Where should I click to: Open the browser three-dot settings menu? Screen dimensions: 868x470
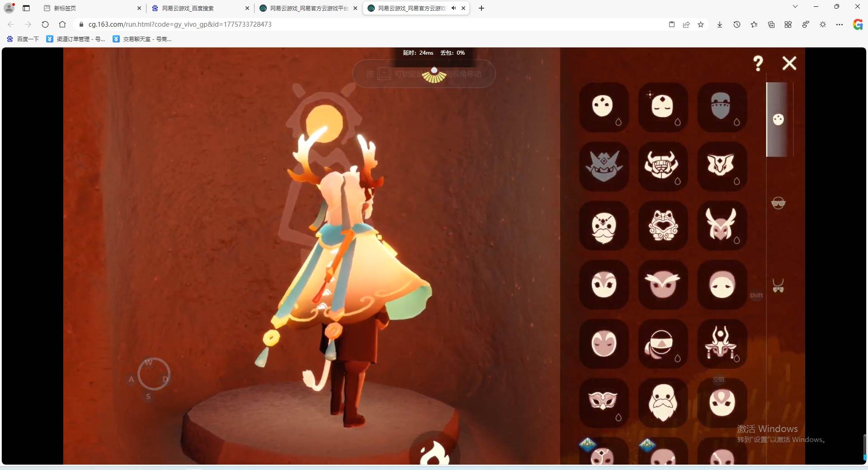click(x=840, y=24)
